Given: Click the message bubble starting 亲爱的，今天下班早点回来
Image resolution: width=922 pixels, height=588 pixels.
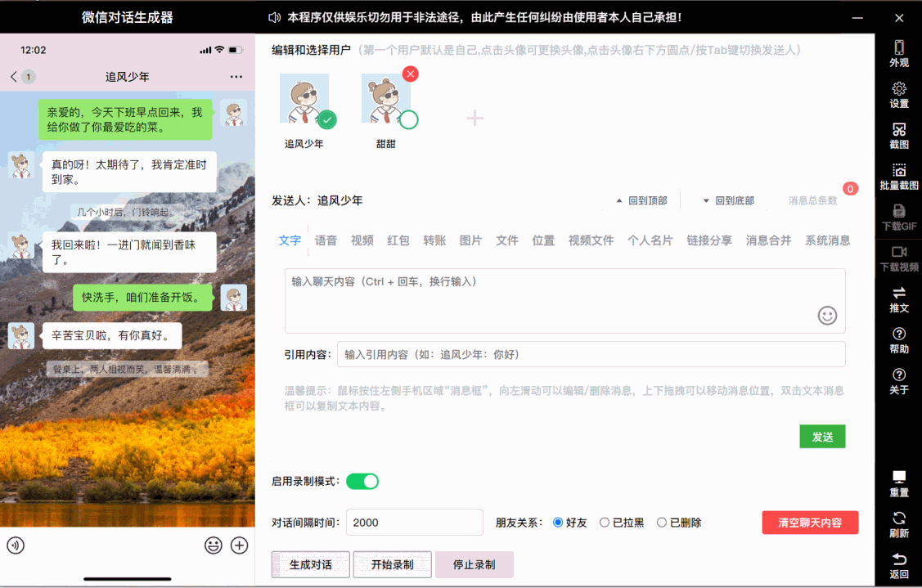Looking at the screenshot, I should (x=125, y=119).
